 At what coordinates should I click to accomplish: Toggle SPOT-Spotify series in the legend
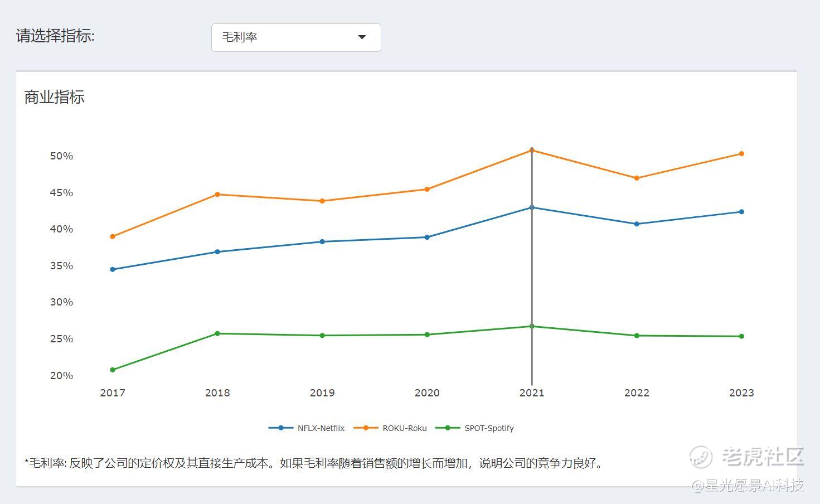tap(474, 428)
